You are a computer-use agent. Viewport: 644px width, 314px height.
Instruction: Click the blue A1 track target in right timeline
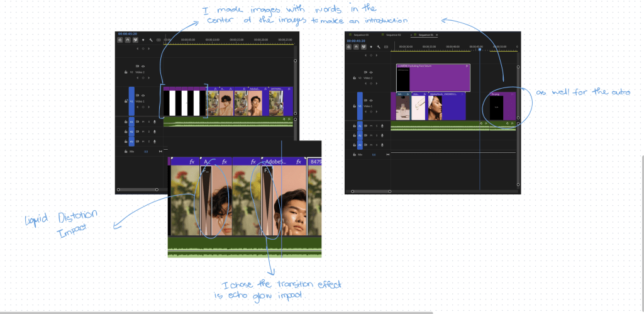(x=360, y=125)
